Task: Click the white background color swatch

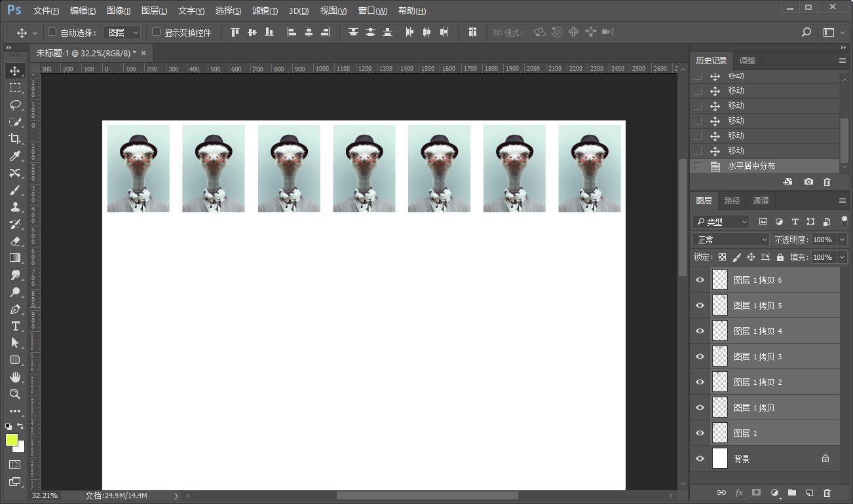Action: 20,448
